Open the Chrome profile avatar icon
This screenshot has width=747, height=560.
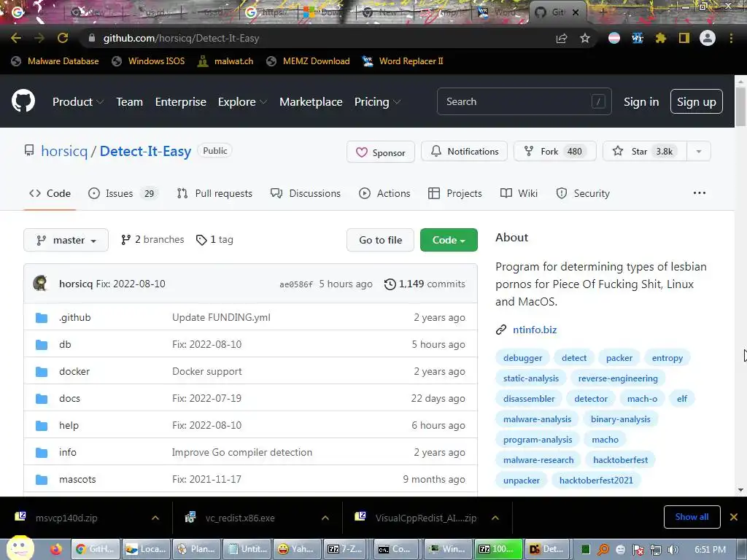[708, 38]
